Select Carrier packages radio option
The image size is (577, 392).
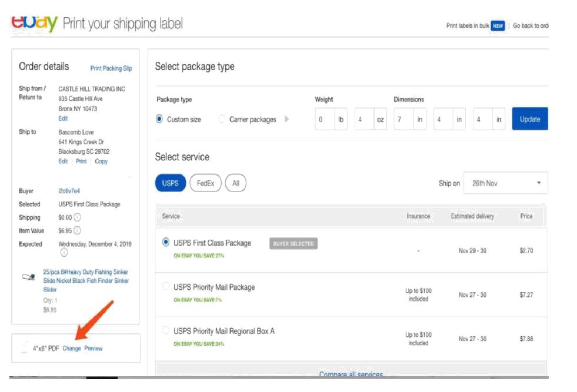click(x=222, y=119)
